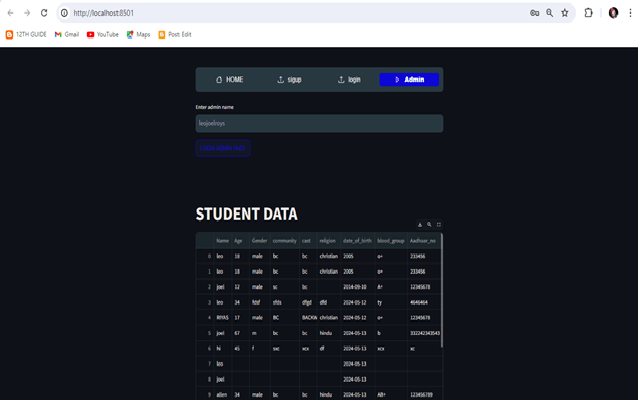641x403 pixels.
Task: Open the Chrome profile avatar
Action: tap(613, 13)
